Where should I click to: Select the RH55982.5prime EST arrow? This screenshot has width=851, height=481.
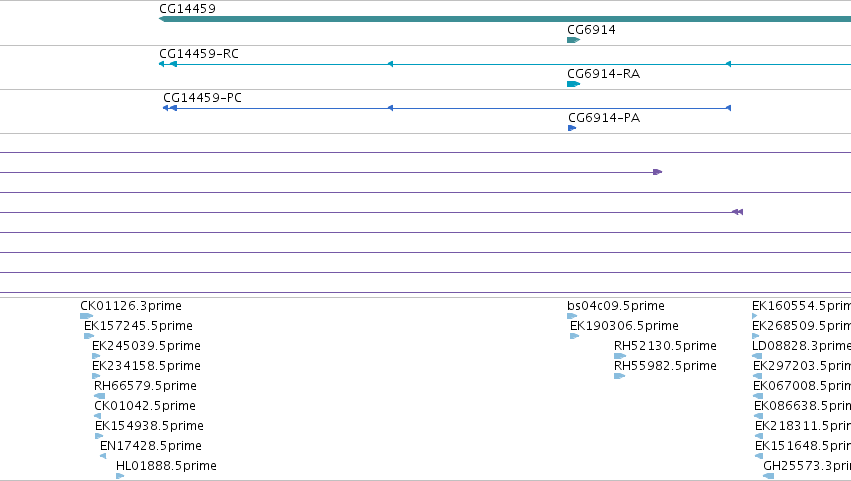[x=619, y=376]
